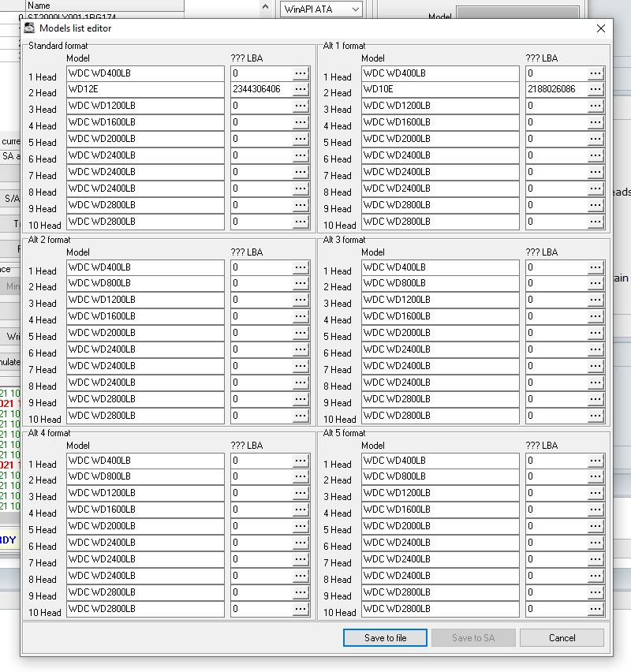Edit Alt 1 format 9 Head model WD2800LB
Image resolution: width=631 pixels, height=672 pixels.
point(440,205)
